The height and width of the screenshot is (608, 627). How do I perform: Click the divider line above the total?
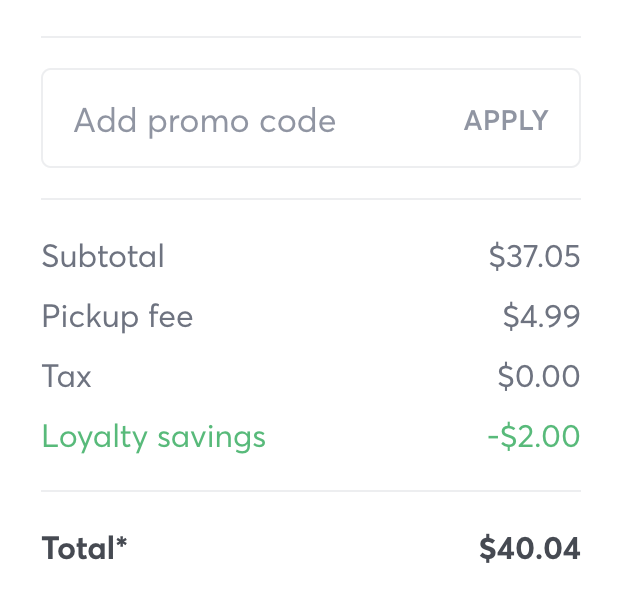coord(310,491)
